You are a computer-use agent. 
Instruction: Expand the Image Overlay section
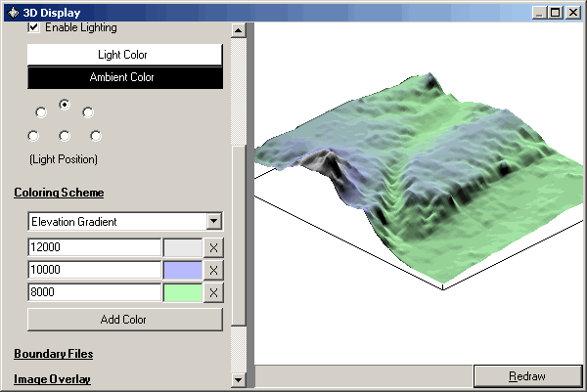tap(52, 379)
